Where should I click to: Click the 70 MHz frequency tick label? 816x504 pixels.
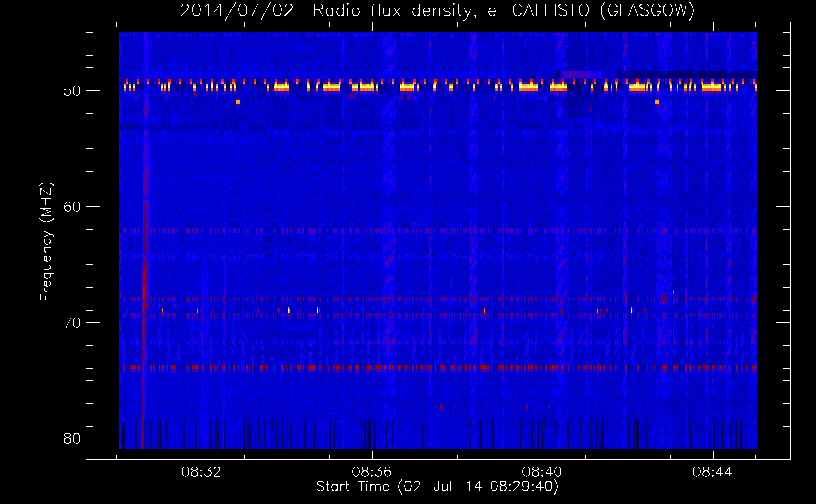tap(72, 323)
